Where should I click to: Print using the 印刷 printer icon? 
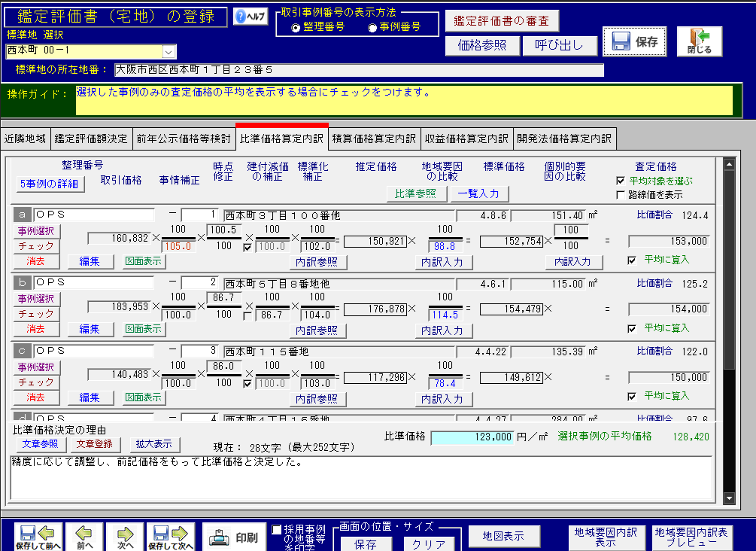[x=235, y=537]
